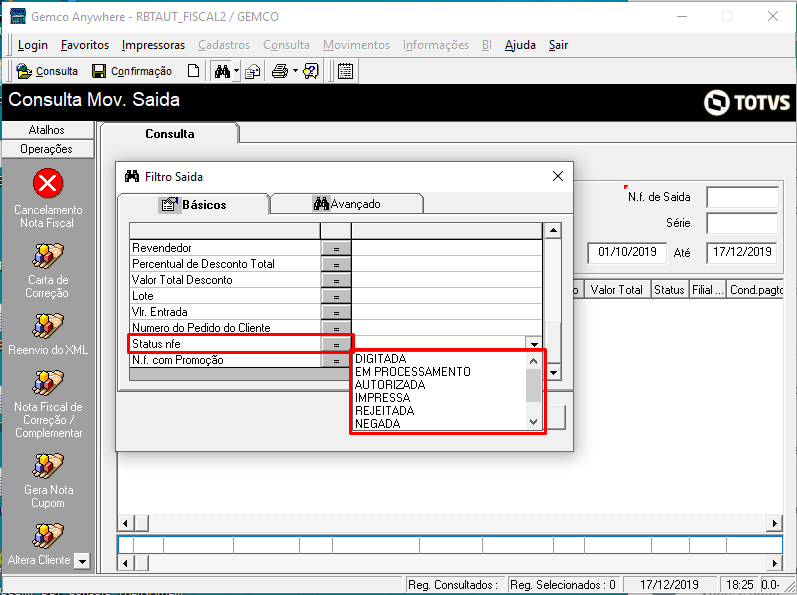797x595 pixels.
Task: Open the Consulta toolbar icon
Action: (24, 71)
